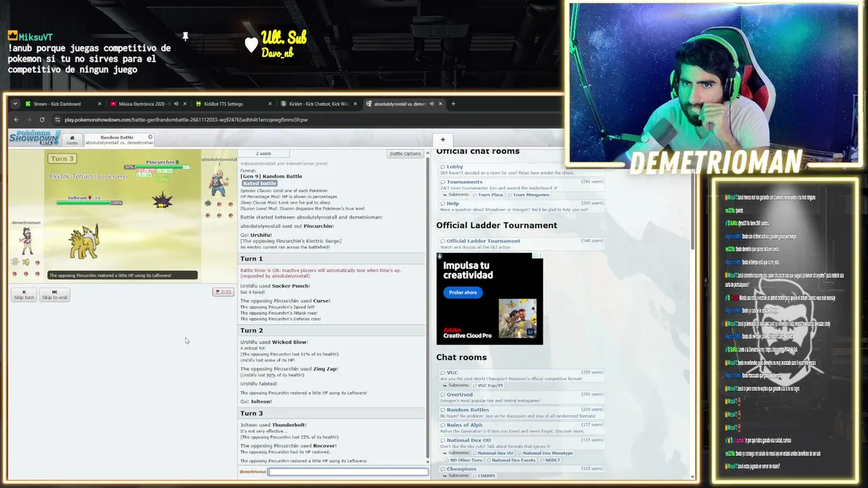Open the Battle Options menu
Image resolution: width=868 pixels, height=488 pixels.
click(x=405, y=154)
